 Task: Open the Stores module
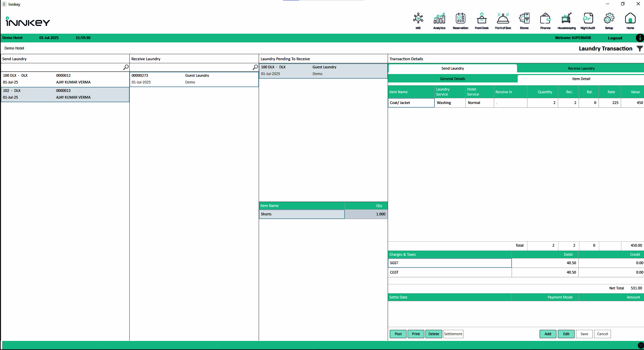[x=524, y=21]
